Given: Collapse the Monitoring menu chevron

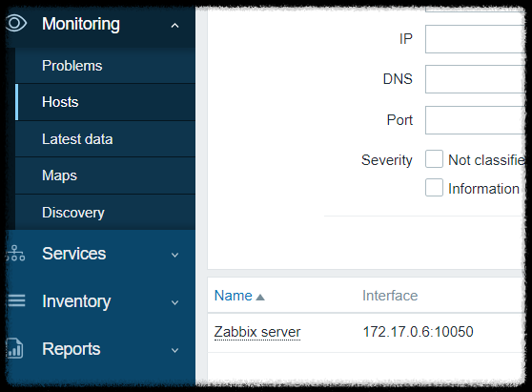Looking at the screenshot, I should (174, 25).
